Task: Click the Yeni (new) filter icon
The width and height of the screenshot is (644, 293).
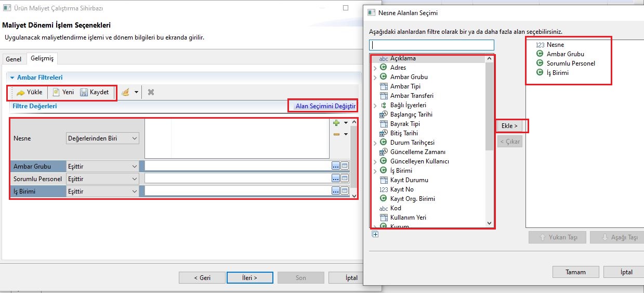Action: 56,92
